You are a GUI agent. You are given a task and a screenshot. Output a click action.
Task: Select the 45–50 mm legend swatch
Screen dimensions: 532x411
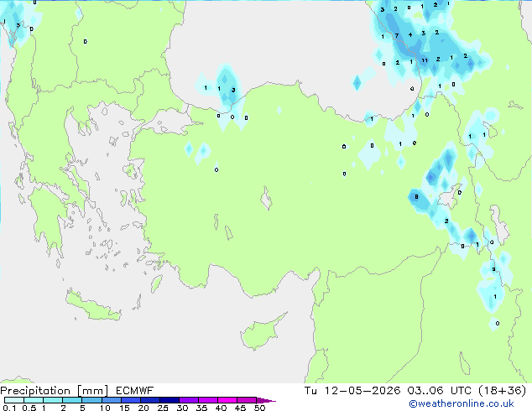coord(247,400)
